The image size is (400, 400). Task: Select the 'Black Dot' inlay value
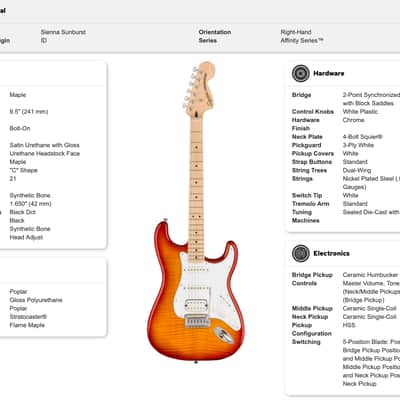(22, 212)
